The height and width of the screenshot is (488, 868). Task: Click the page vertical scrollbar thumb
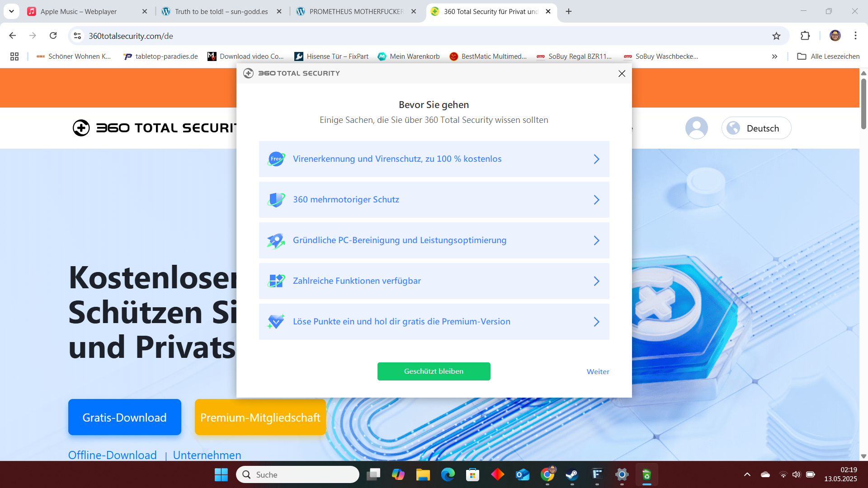click(x=863, y=103)
